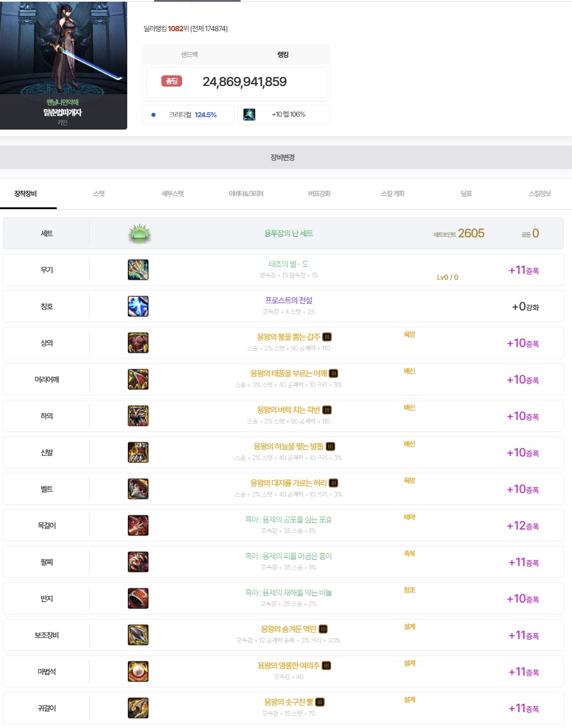Click the 상의 armor item icon
This screenshot has width=572, height=728.
(x=138, y=343)
